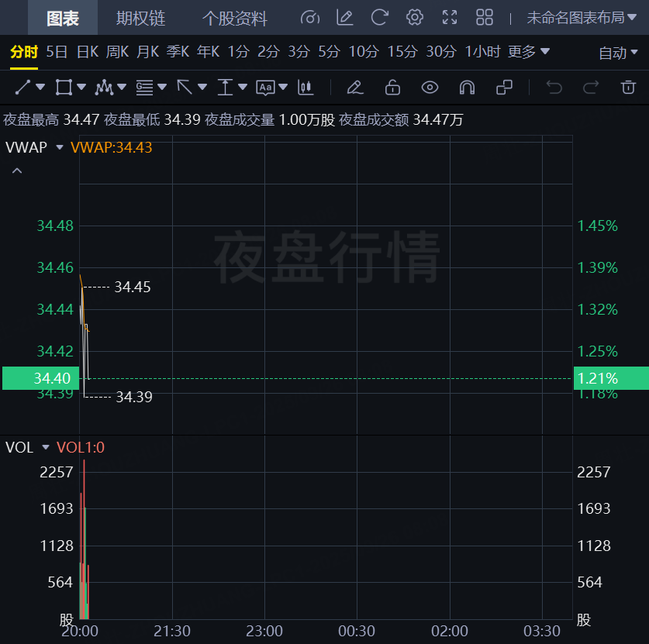This screenshot has height=644, width=649.
Task: Open the multi-chart grid layout icon
Action: 485,17
